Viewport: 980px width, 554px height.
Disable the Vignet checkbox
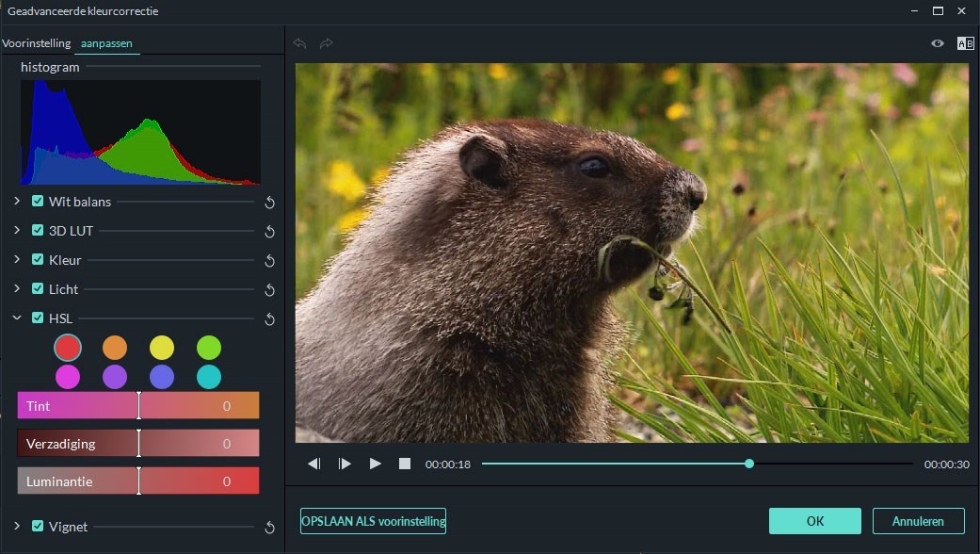click(x=38, y=526)
